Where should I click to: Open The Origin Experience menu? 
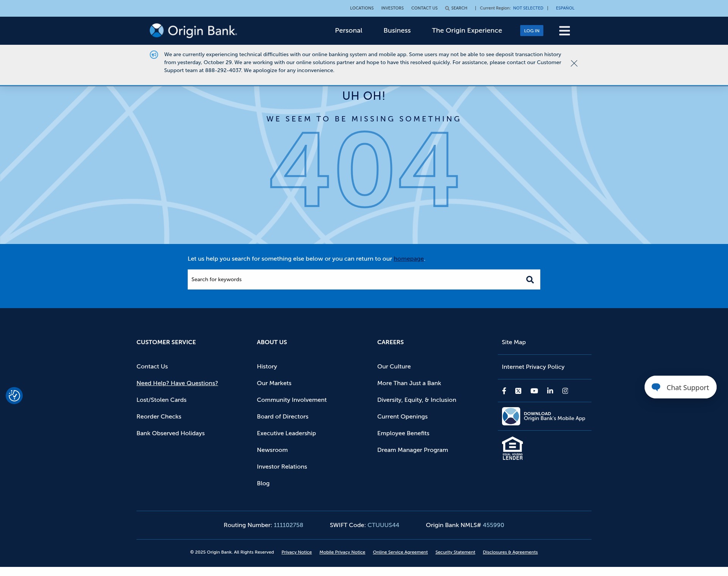point(467,30)
